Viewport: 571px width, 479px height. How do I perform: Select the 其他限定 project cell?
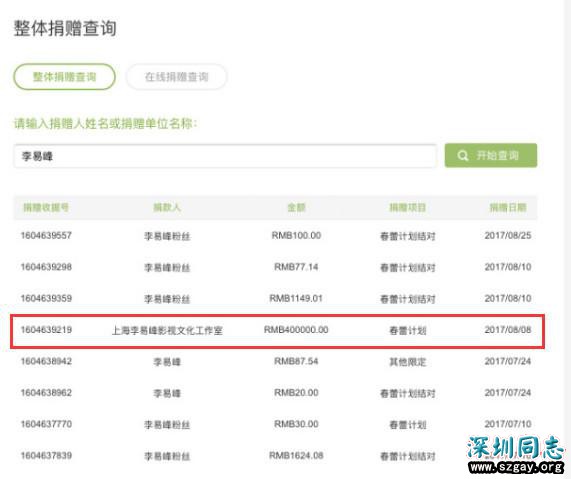407,362
